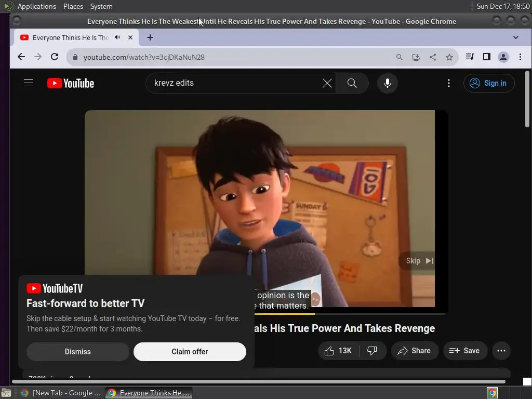This screenshot has height=399, width=532.
Task: Share the video
Action: click(415, 351)
